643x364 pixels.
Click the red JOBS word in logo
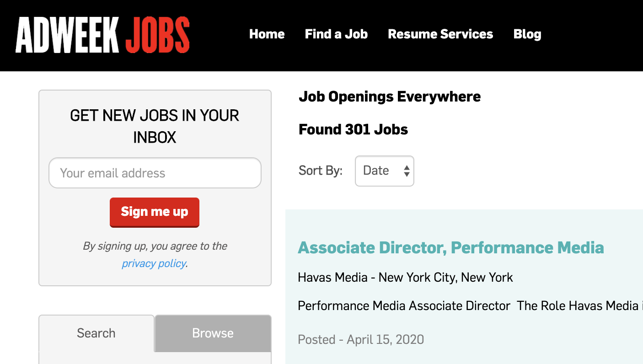pos(157,35)
